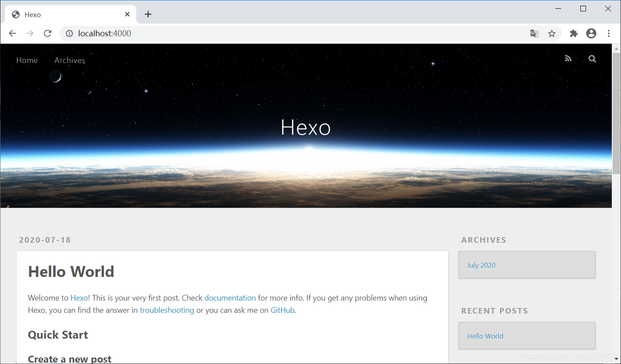The width and height of the screenshot is (621, 364).
Task: Open Google Translate icon in address bar
Action: [534, 34]
